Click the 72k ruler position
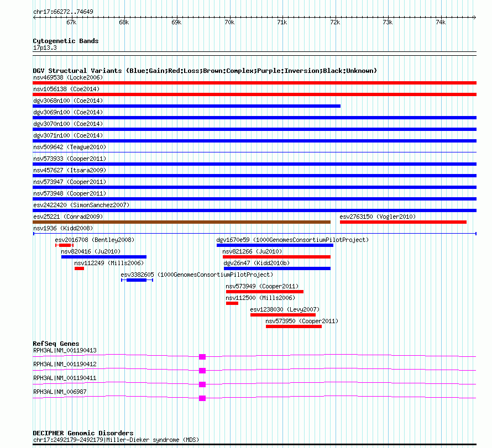 pyautogui.click(x=335, y=22)
